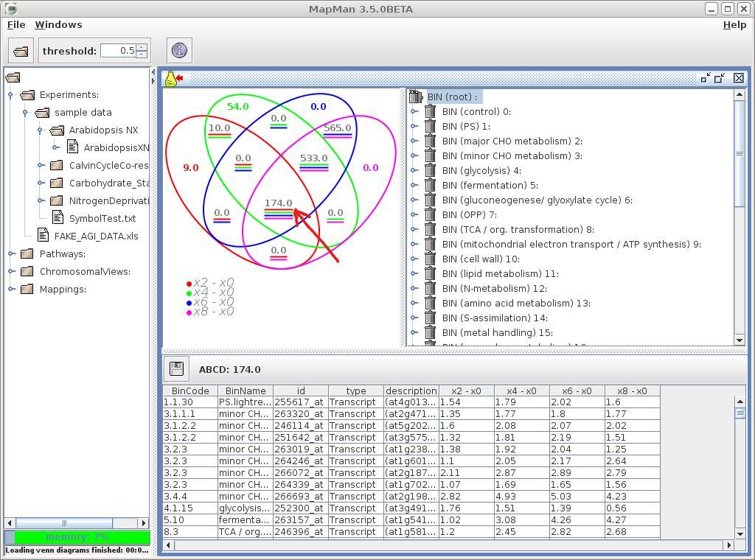Click the bin icon for BIN (cell wall) 10
The height and width of the screenshot is (560, 755).
point(430,259)
